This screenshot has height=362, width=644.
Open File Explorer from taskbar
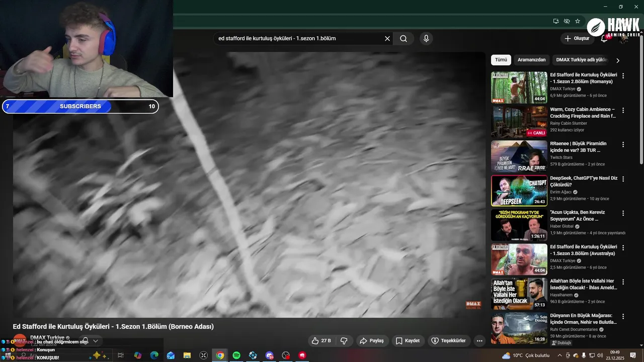[187, 355]
